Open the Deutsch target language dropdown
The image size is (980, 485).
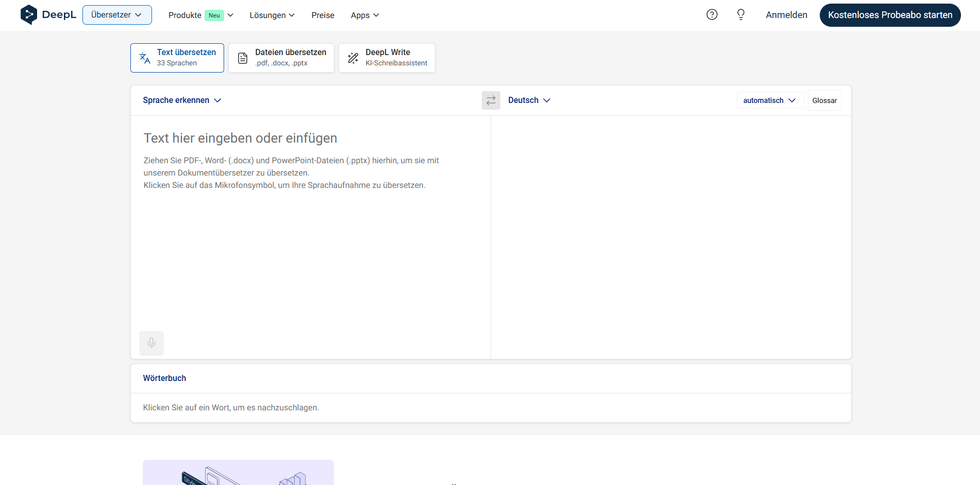pos(529,100)
